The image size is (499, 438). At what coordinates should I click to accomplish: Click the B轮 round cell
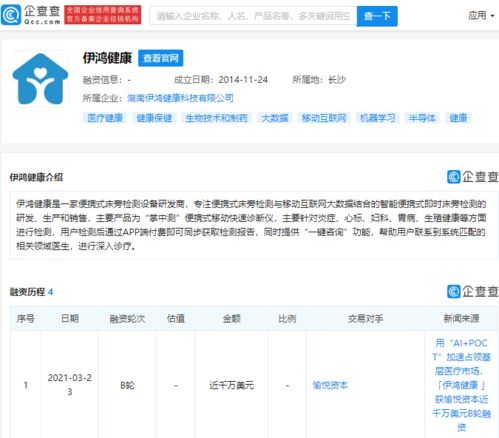click(127, 385)
